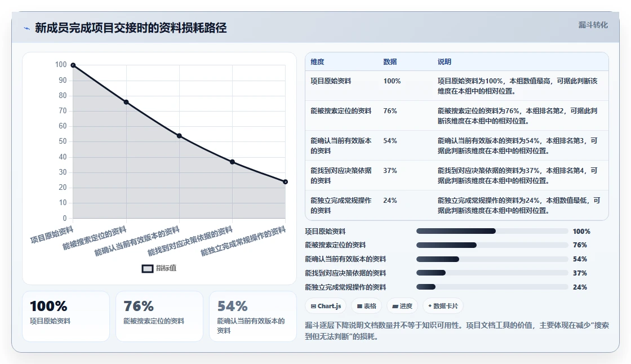The height and width of the screenshot is (364, 631).
Task: Click the 54% data card
Action: point(253,317)
